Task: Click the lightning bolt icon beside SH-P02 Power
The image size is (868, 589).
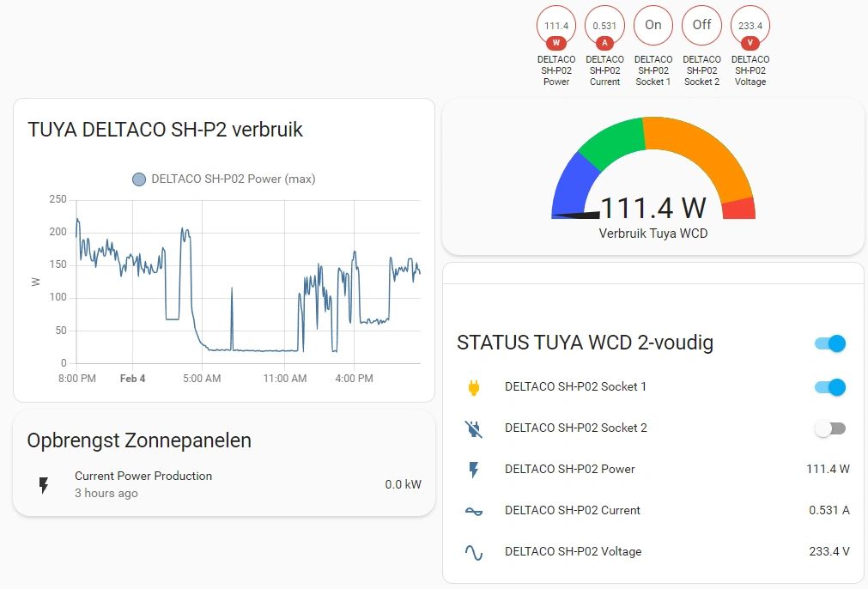Action: [473, 470]
